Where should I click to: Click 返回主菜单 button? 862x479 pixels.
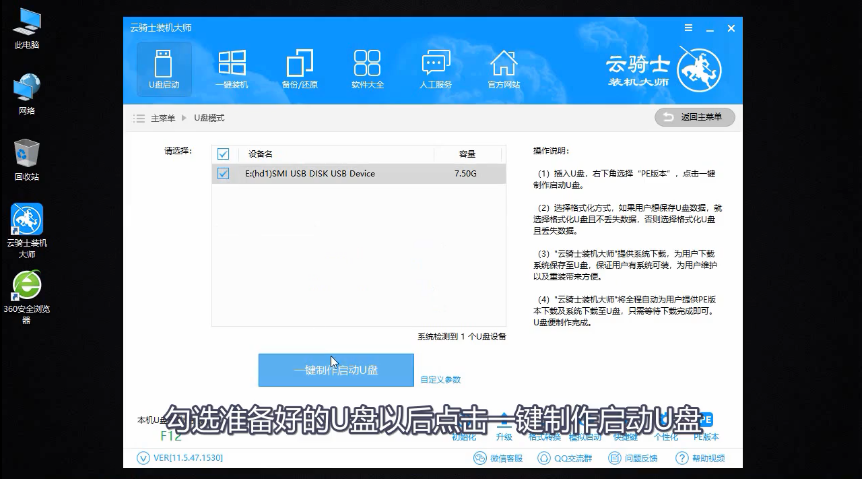click(694, 117)
